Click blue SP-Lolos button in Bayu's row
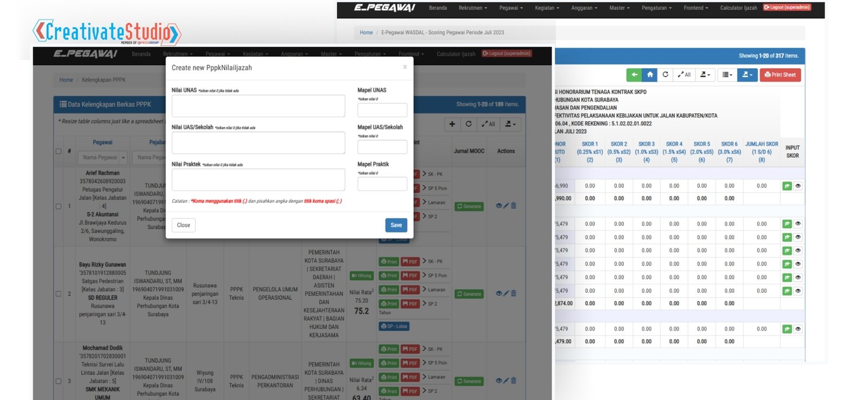Viewport: 868px width, 400px height. tap(394, 326)
